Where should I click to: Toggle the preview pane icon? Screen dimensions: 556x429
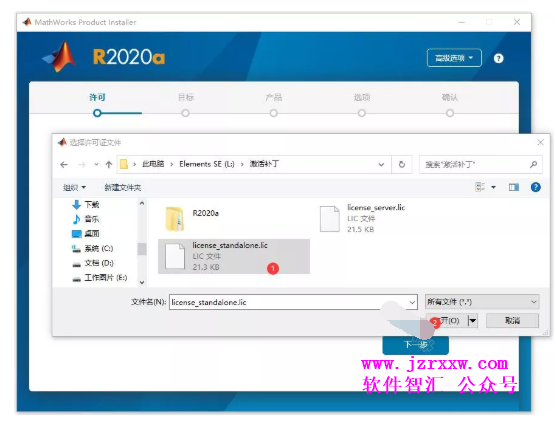point(514,187)
